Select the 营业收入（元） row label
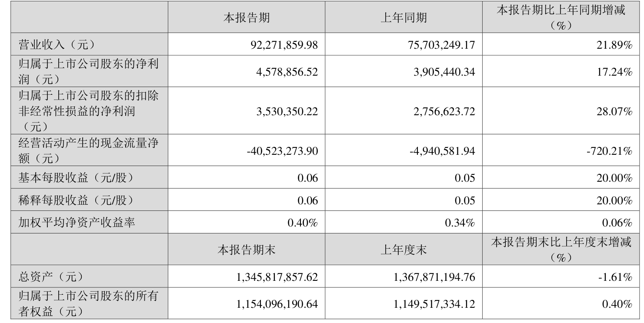Viewport: 644px width, 323px height. pos(56,44)
